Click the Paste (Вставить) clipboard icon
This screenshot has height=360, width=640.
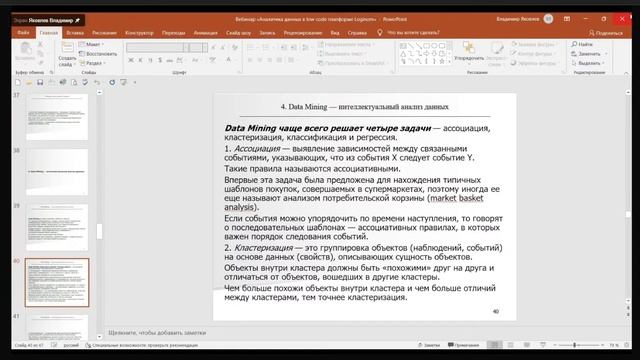coord(25,49)
